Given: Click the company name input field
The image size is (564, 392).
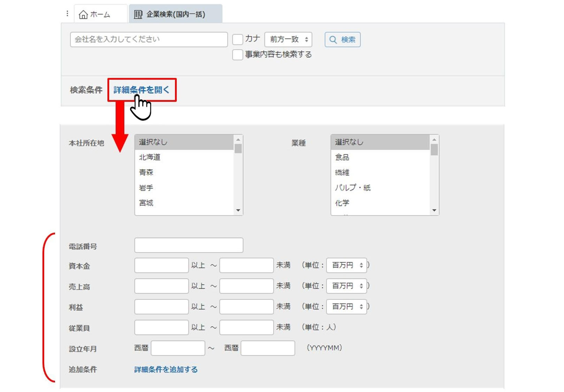Looking at the screenshot, I should (x=148, y=39).
